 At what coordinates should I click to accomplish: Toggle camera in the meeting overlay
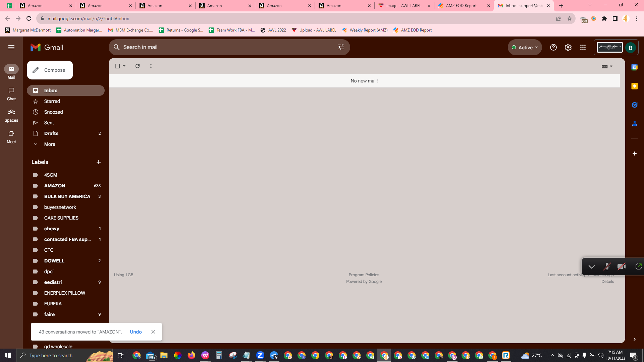click(622, 267)
